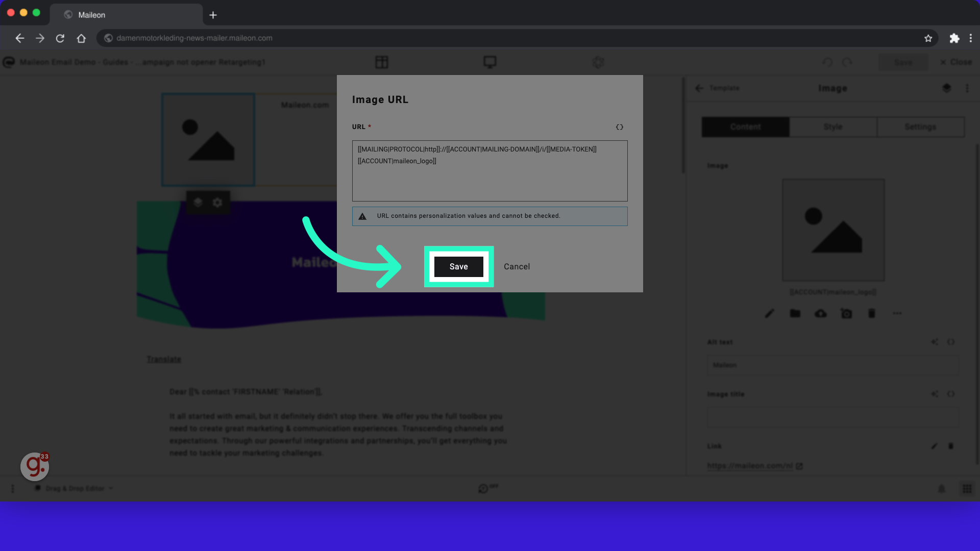The width and height of the screenshot is (980, 551).
Task: Select the Style tab
Action: click(833, 127)
